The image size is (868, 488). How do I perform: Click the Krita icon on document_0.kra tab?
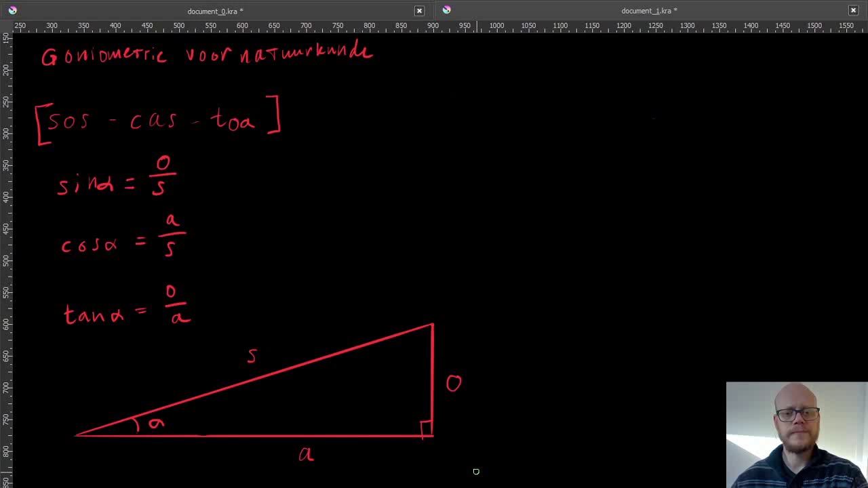12,10
